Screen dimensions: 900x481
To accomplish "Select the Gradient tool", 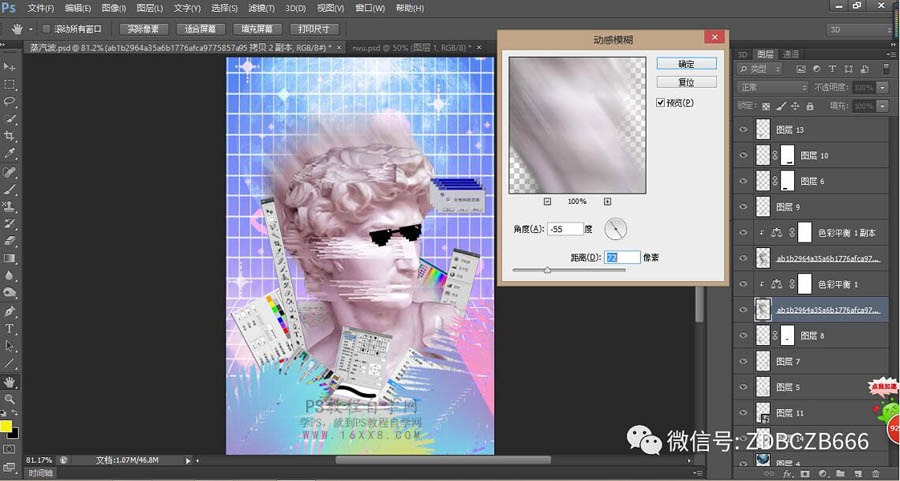I will coord(9,258).
